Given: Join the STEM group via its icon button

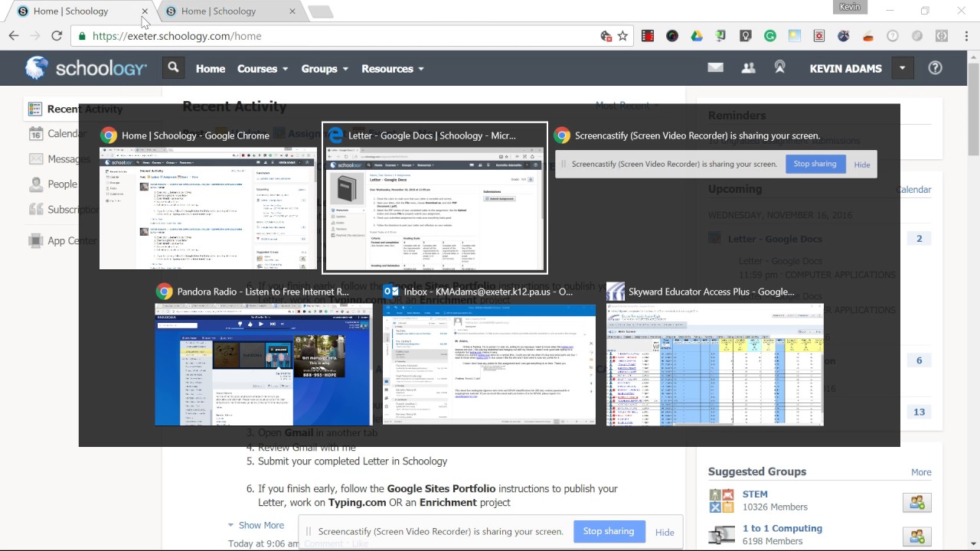Looking at the screenshot, I should (x=917, y=502).
